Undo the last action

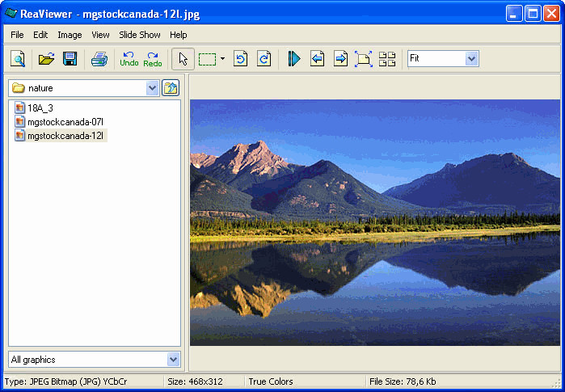coord(129,59)
